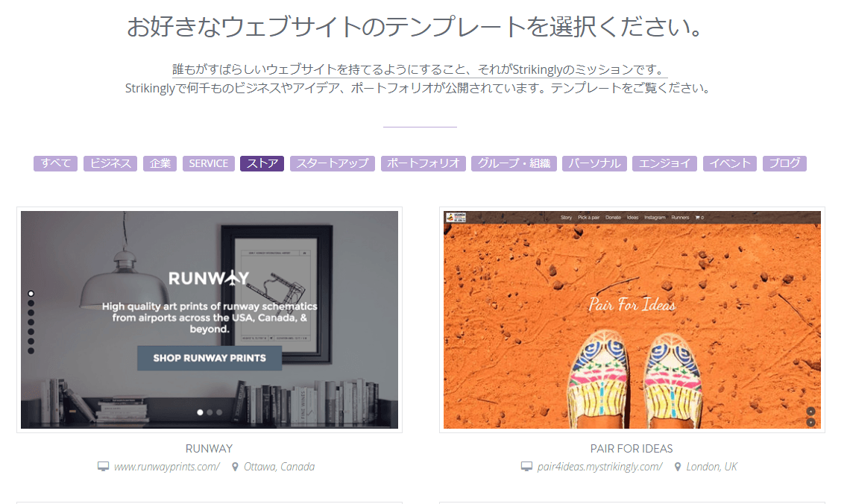Click the monitor icon before www.runwayprints.com
Image resolution: width=847 pixels, height=504 pixels.
click(x=103, y=467)
